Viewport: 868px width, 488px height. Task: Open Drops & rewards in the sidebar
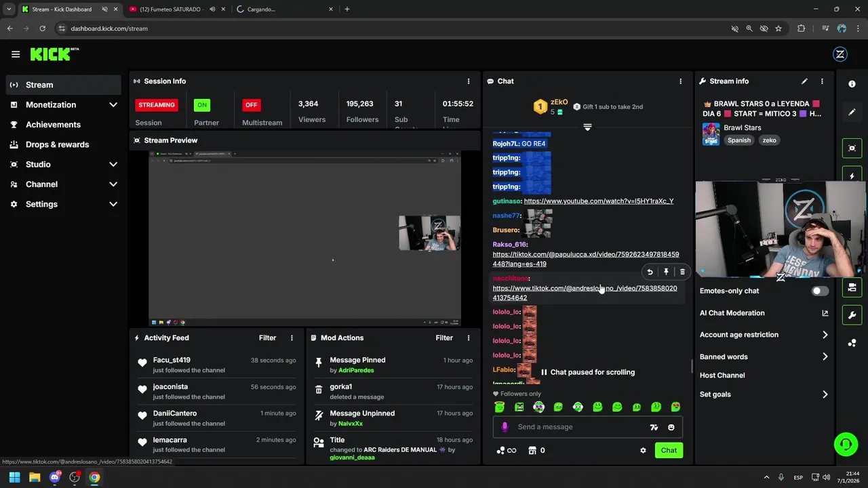pos(64,144)
